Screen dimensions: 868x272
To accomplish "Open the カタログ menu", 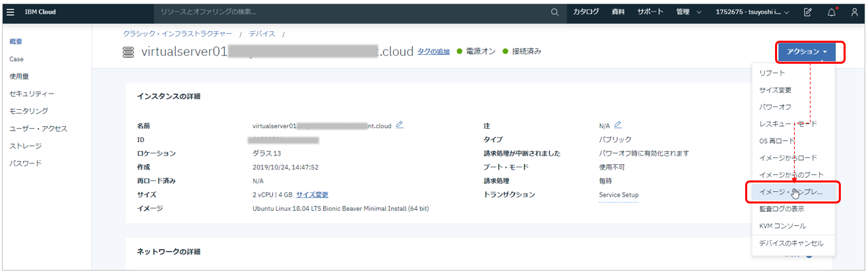I will (x=586, y=12).
